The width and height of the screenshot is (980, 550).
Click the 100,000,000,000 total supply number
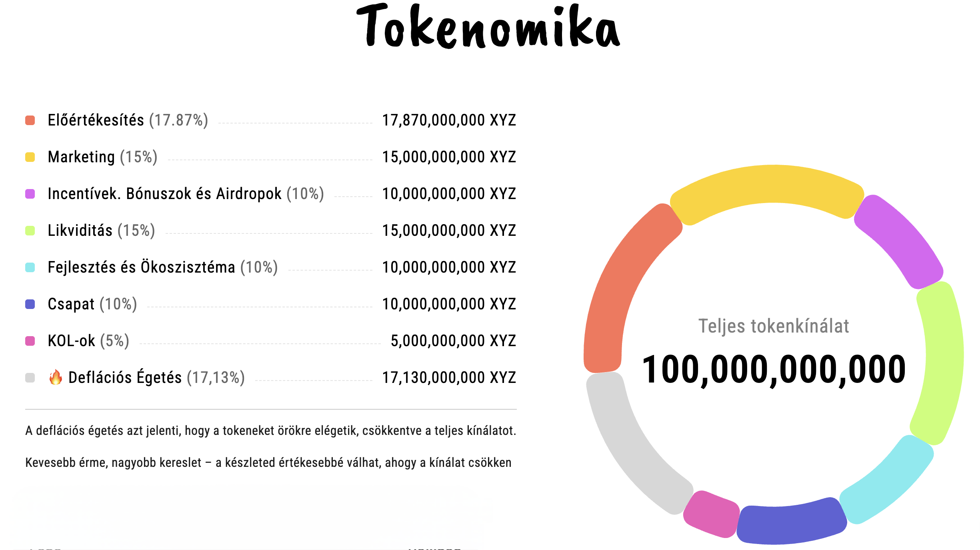pyautogui.click(x=774, y=370)
